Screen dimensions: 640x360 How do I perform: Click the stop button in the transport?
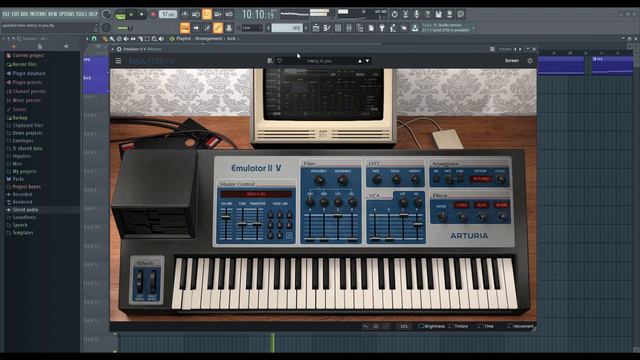tap(142, 14)
